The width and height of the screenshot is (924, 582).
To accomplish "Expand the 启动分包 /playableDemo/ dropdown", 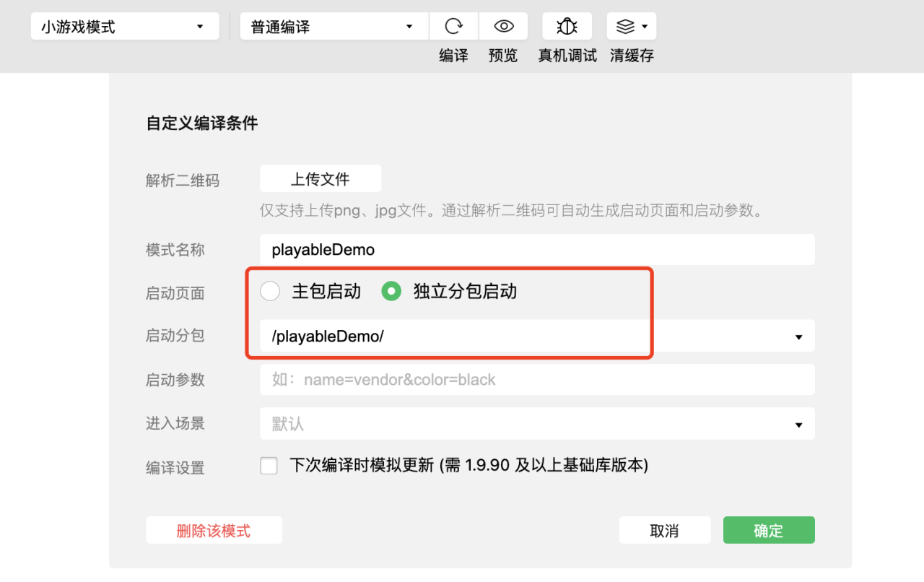I will 537,336.
